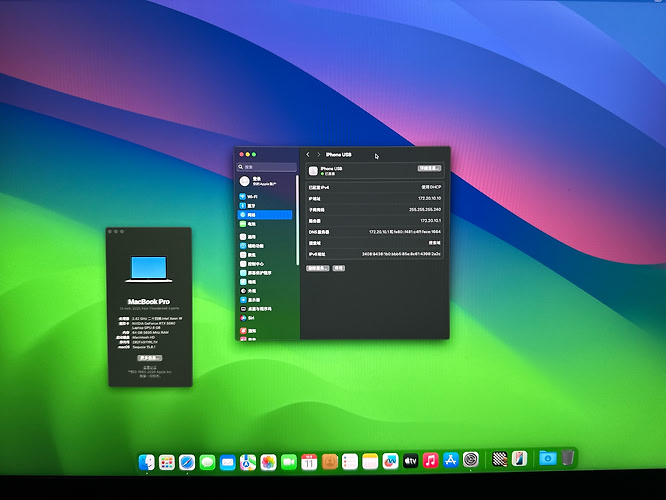Click the Delete Service button
This screenshot has height=500, width=666.
click(318, 268)
